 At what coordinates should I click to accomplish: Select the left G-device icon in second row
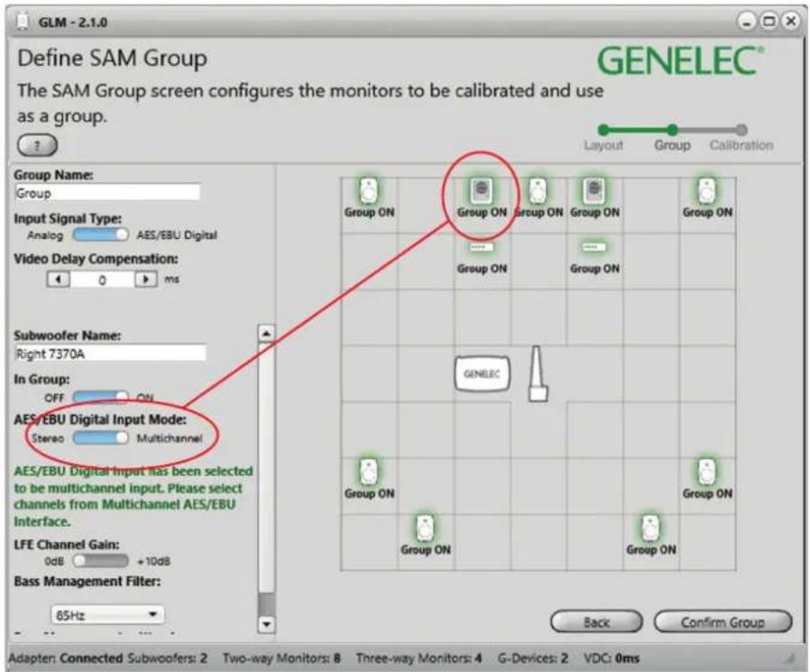click(x=482, y=247)
